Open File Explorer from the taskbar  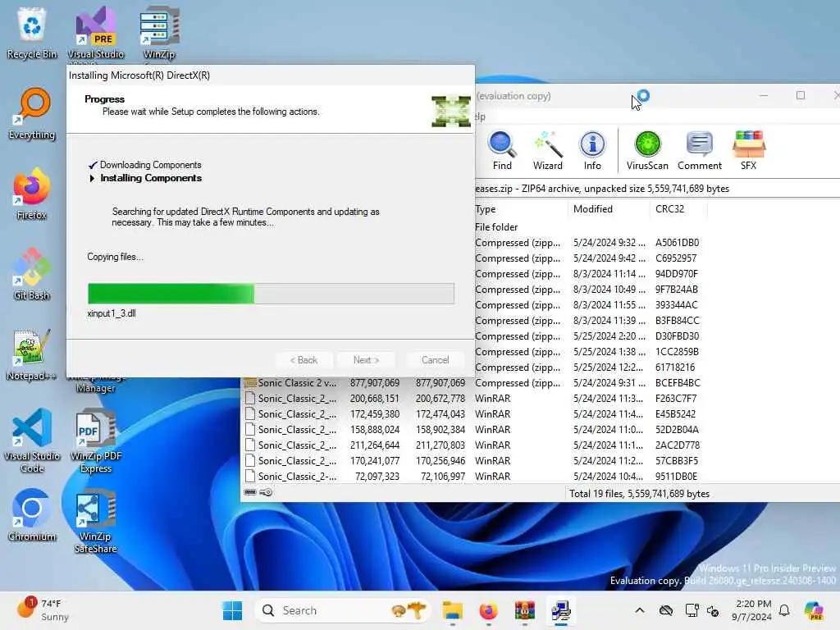(452, 610)
